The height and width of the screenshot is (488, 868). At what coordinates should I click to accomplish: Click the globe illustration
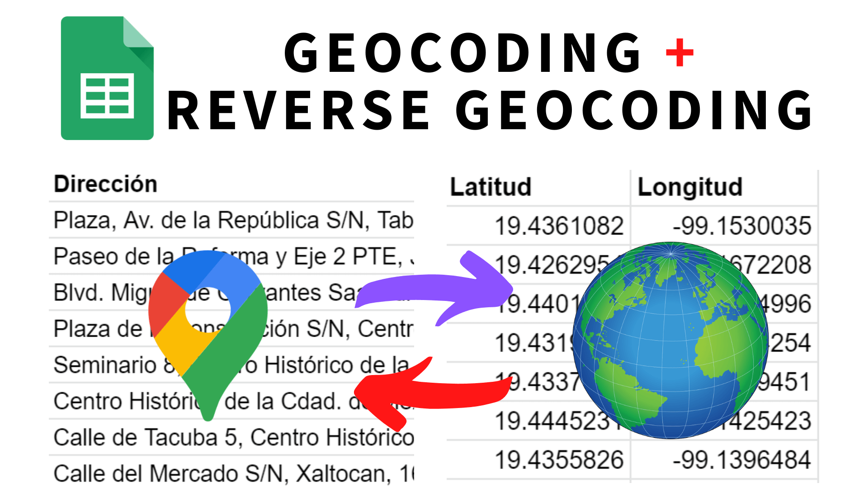point(670,340)
